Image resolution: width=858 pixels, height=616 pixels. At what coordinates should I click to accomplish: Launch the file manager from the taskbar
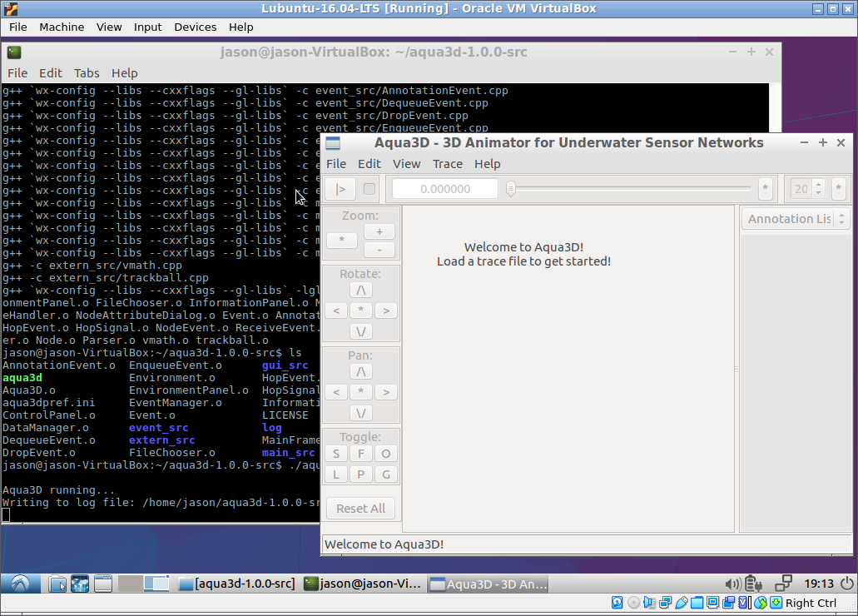tap(57, 584)
